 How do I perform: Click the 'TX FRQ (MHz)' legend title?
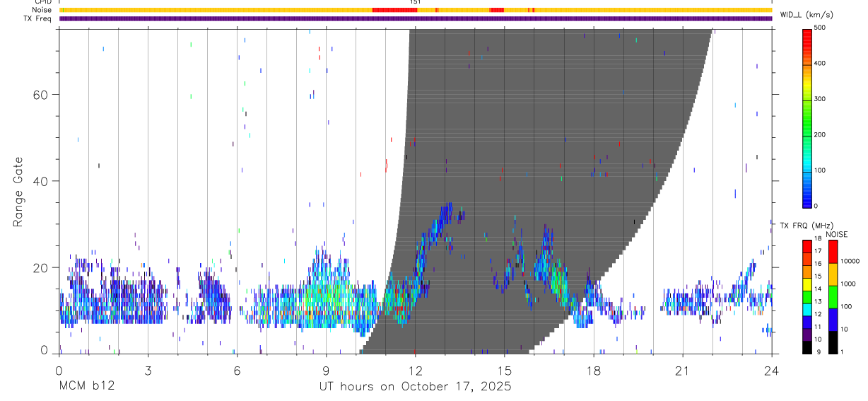click(807, 225)
